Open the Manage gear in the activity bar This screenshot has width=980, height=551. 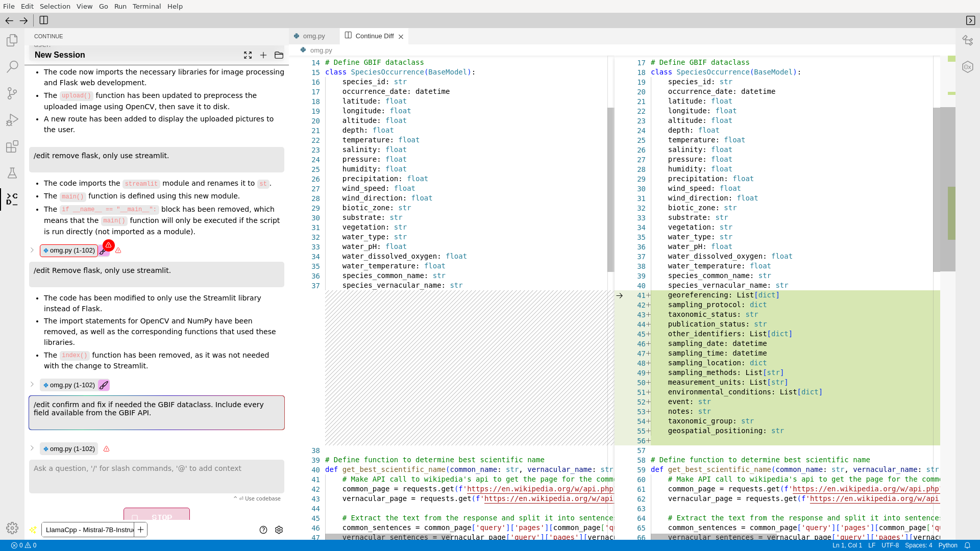tap(12, 528)
